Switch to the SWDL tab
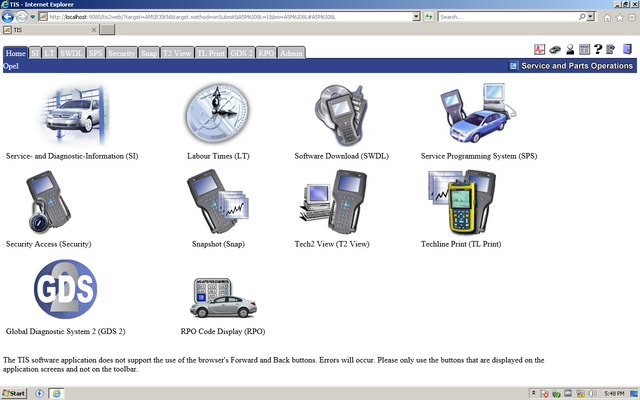The image size is (640, 400). 71,53
